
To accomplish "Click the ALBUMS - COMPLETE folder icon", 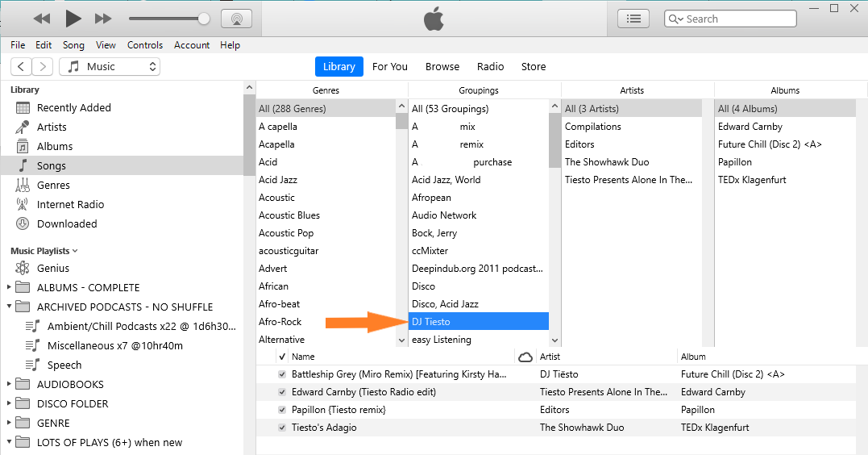I will click(x=23, y=287).
